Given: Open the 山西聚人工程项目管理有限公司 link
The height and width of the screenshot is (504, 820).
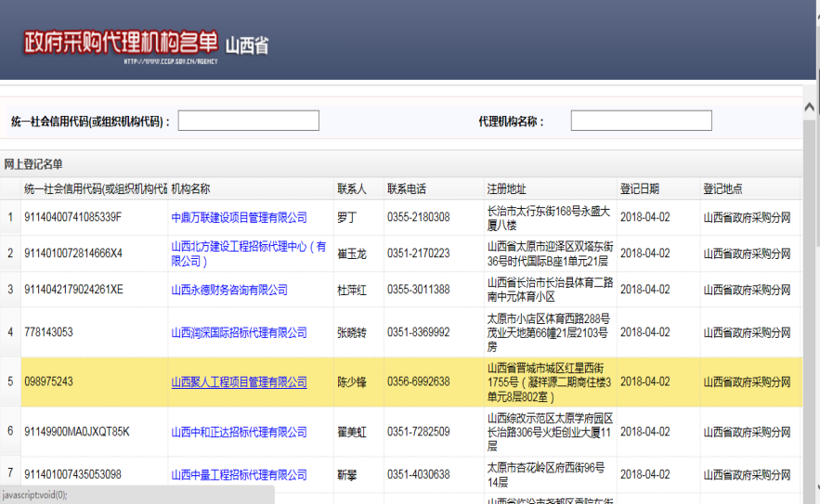Looking at the screenshot, I should coord(239,382).
